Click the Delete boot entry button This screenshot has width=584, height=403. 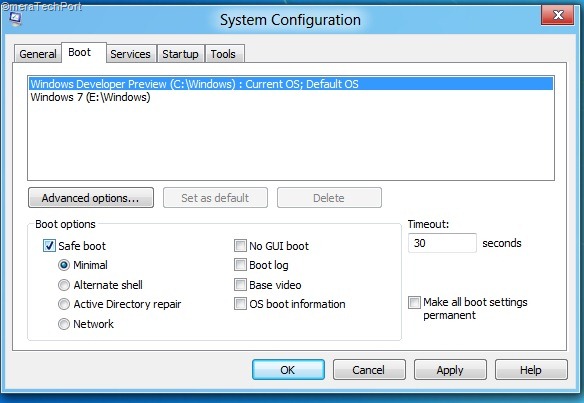coord(329,198)
